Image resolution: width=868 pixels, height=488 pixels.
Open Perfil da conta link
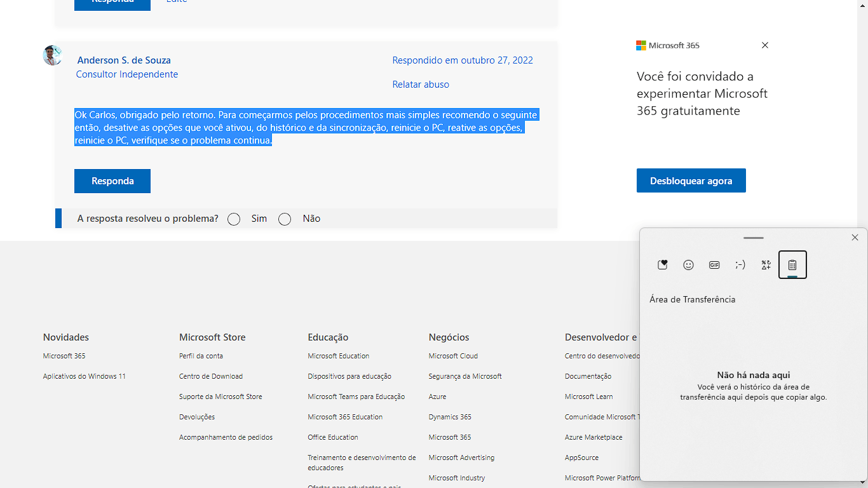tap(201, 356)
